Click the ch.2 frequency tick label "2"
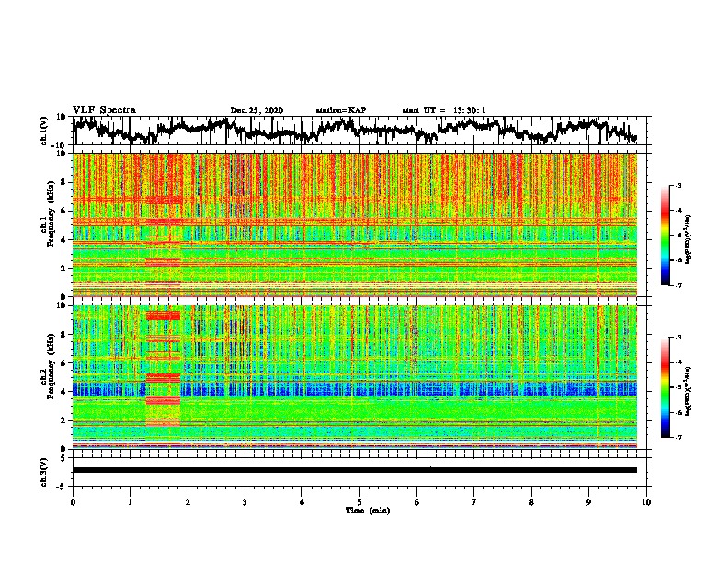Image resolution: width=728 pixels, height=563 pixels. [64, 420]
